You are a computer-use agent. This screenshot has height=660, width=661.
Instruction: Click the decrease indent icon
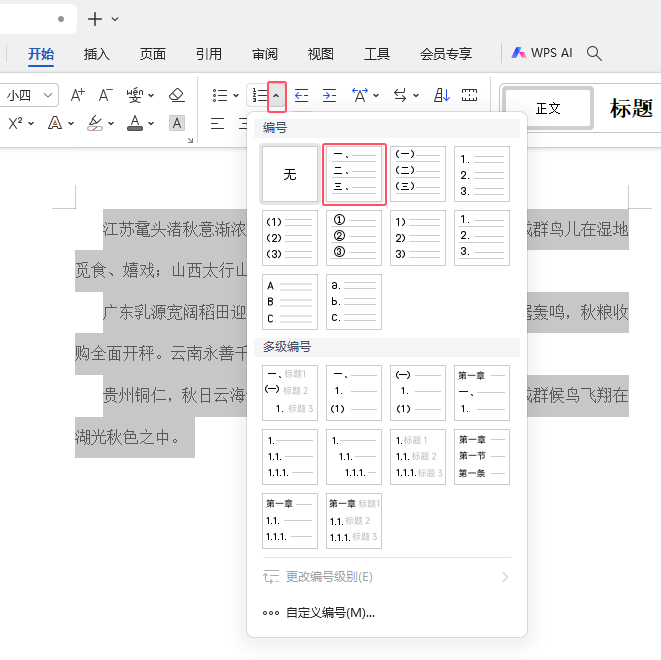click(301, 96)
